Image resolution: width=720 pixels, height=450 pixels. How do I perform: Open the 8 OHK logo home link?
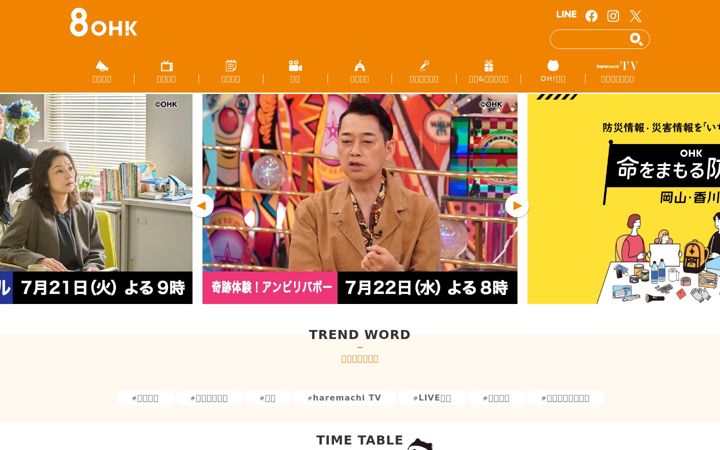[103, 22]
